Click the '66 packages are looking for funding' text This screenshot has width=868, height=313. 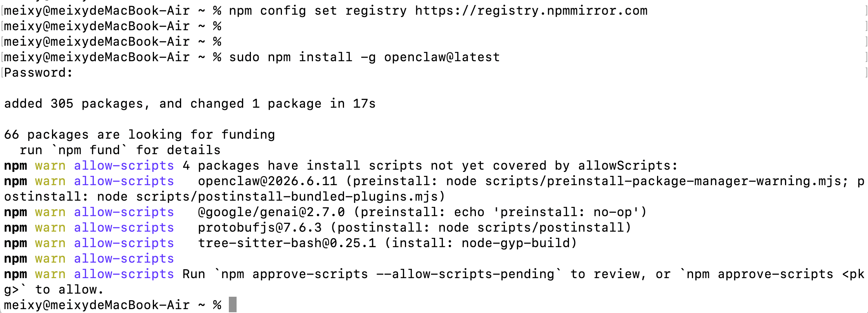point(139,134)
